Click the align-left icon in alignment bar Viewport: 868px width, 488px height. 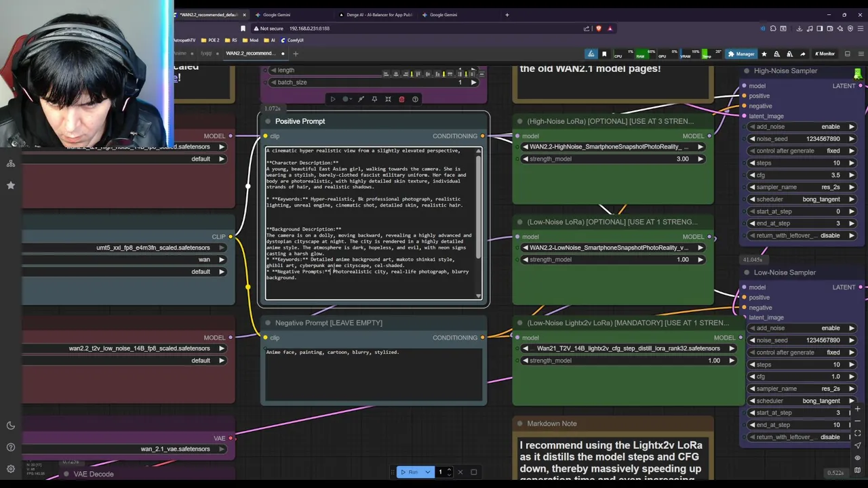386,74
